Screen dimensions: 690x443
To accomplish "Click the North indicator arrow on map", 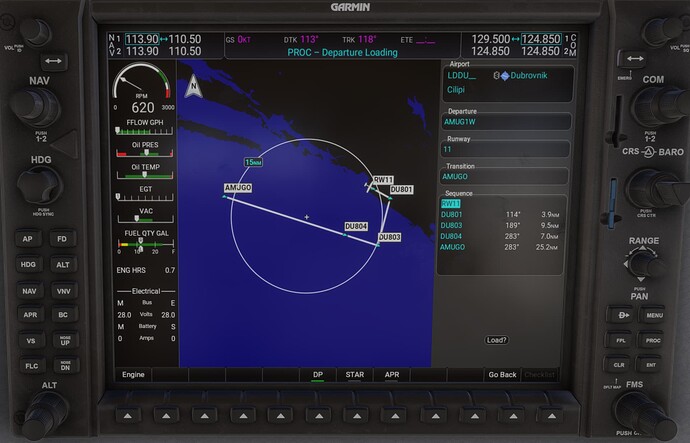I will (x=193, y=86).
